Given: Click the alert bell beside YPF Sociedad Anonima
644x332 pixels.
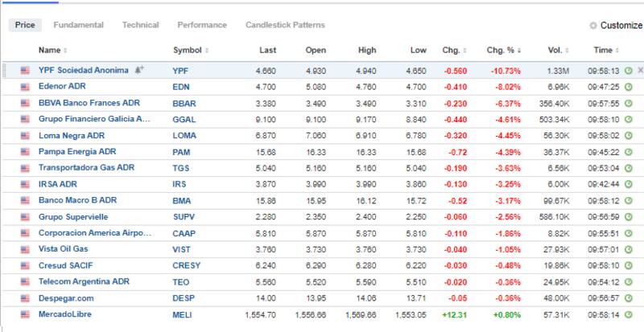Looking at the screenshot, I should (138, 70).
